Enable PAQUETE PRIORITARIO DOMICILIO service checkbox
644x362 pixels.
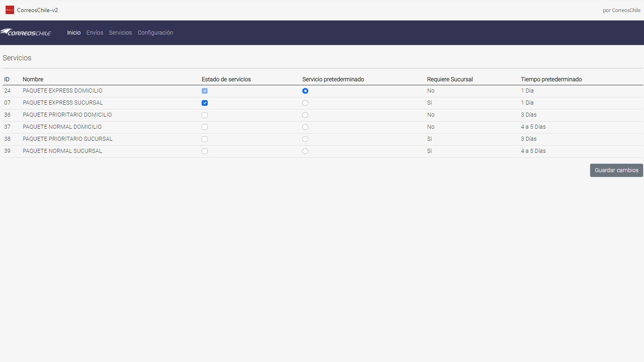[204, 115]
